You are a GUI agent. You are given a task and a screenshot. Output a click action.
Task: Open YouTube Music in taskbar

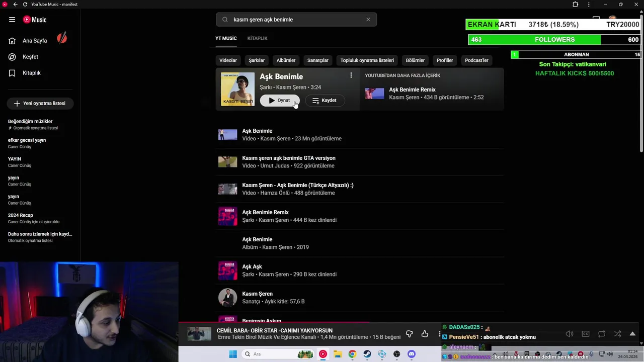323,354
